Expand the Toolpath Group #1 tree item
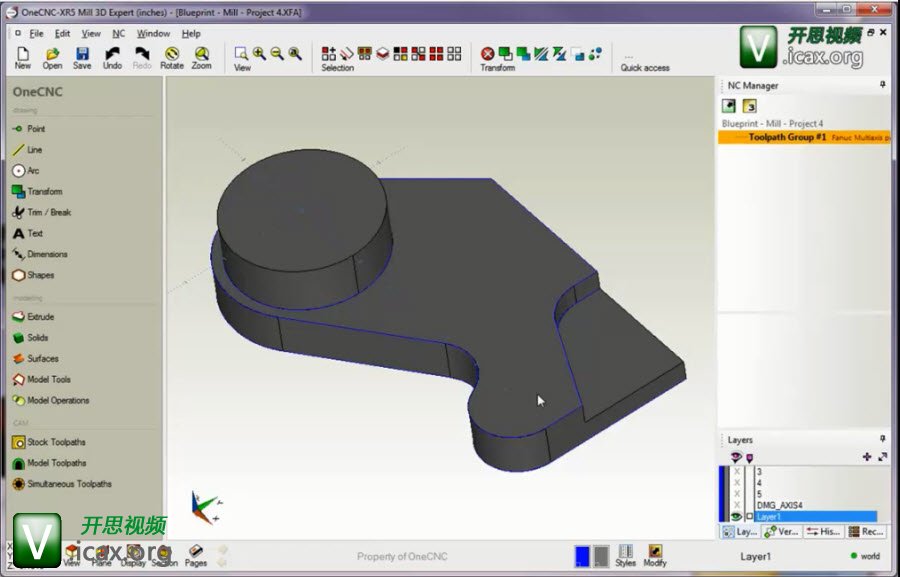 coord(741,137)
